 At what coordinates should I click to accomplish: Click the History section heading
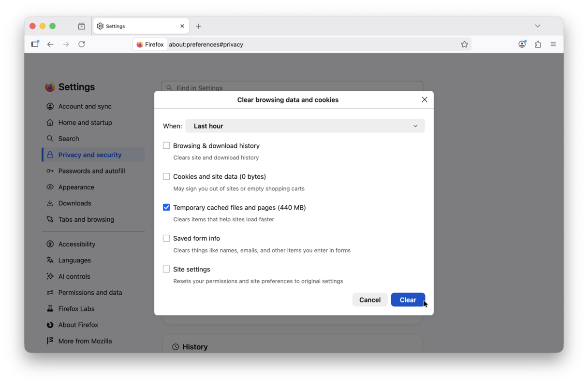click(x=195, y=347)
